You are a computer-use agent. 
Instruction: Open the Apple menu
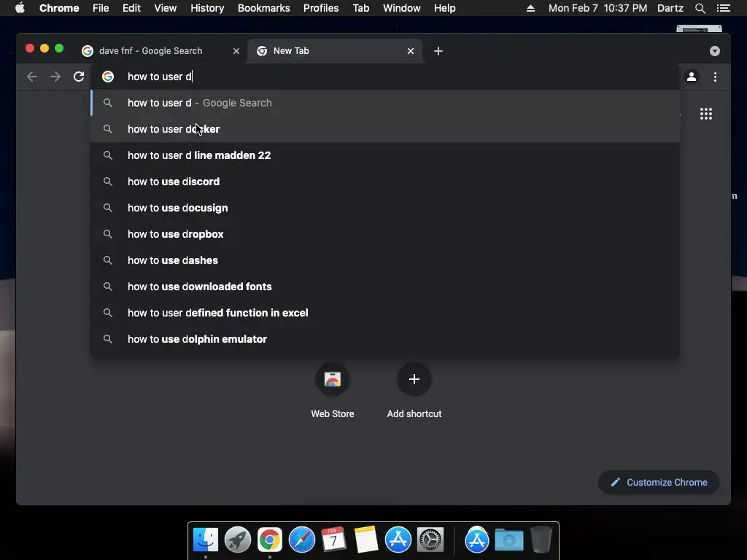(x=20, y=8)
